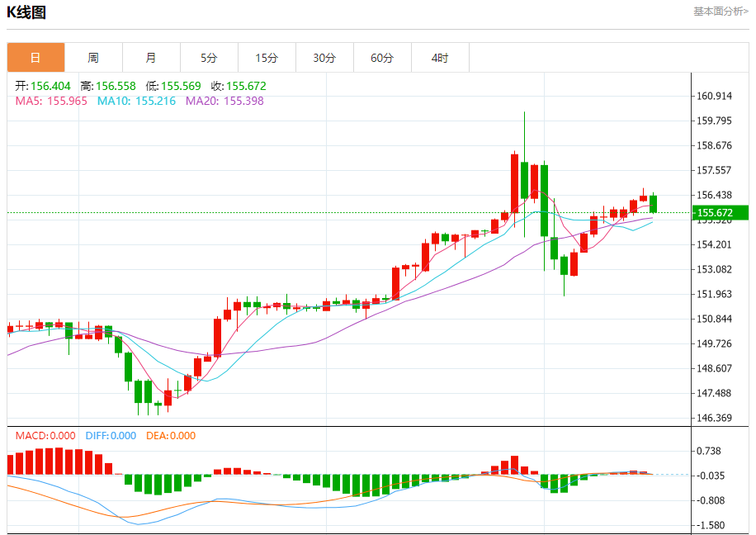Click the 149.726 price axis label
This screenshot has height=535, width=756.
(714, 343)
